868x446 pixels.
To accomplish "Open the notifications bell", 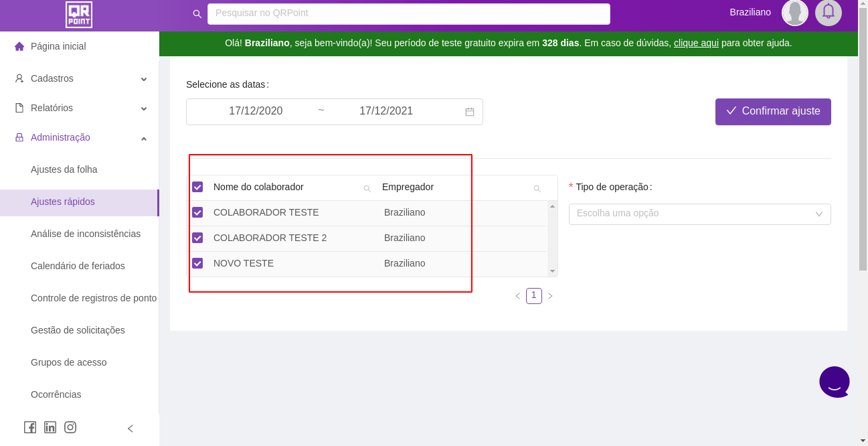I will (828, 13).
